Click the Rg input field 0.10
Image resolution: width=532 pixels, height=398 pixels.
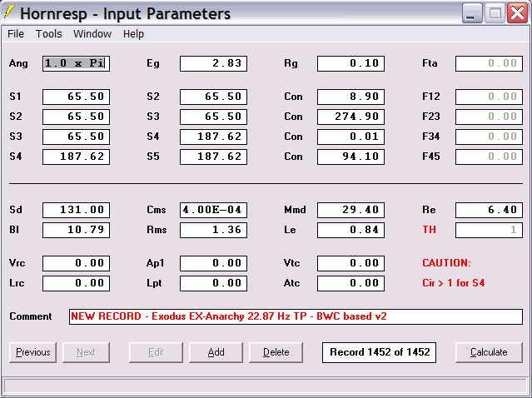click(x=351, y=63)
